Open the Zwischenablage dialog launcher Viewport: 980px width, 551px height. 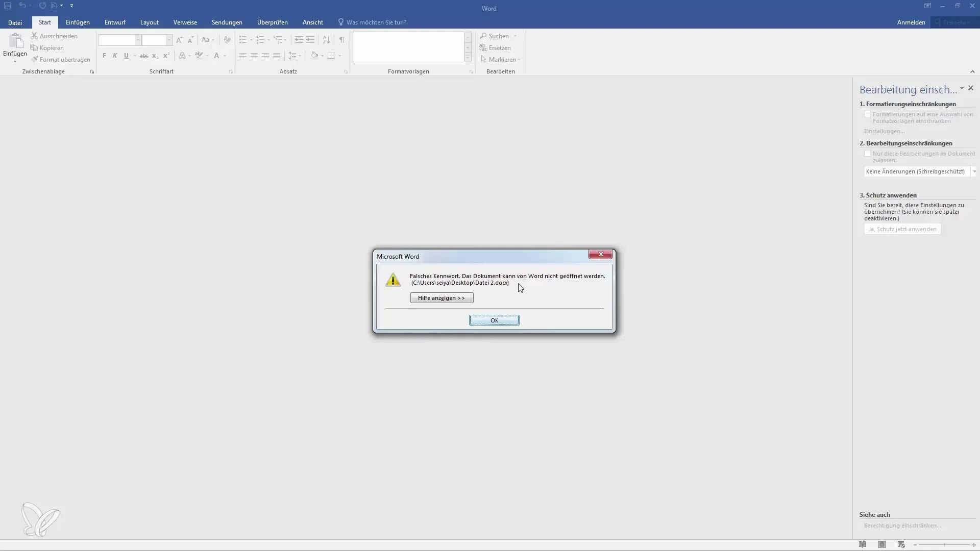tap(92, 72)
